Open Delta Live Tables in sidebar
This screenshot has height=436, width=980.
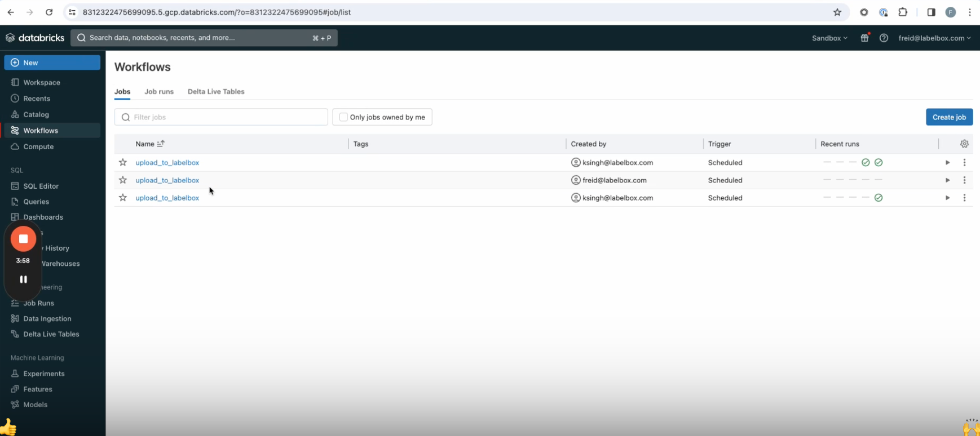tap(52, 334)
